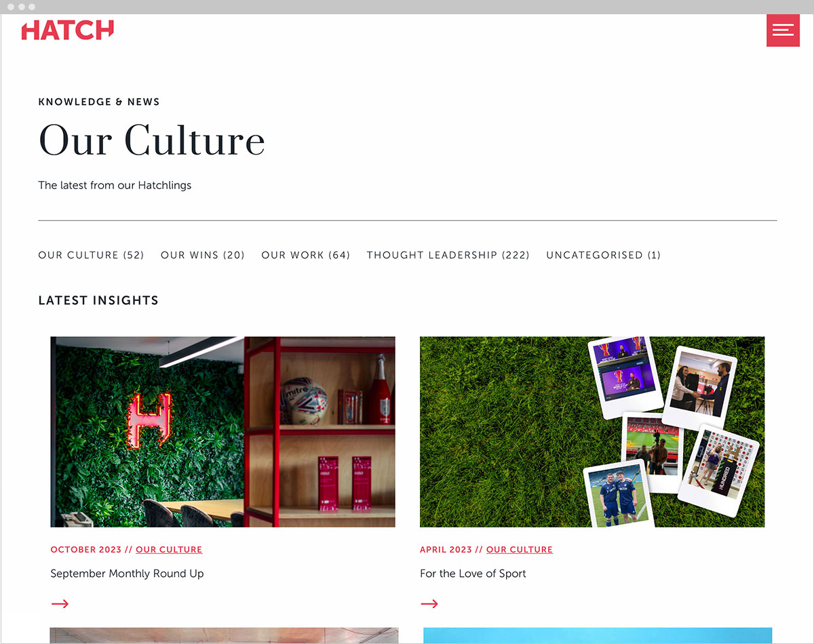Click Our Culture tag under April 2023
Screen dimensions: 814x644
(x=520, y=549)
